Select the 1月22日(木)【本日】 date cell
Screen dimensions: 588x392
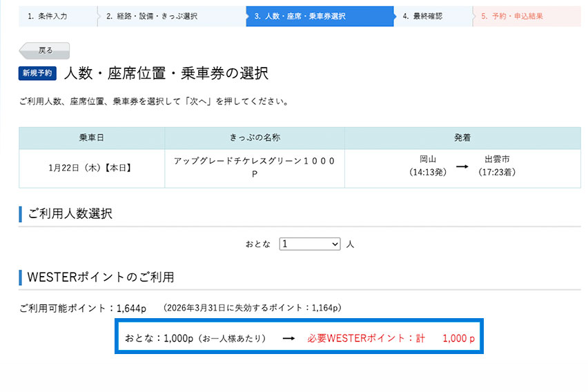90,167
